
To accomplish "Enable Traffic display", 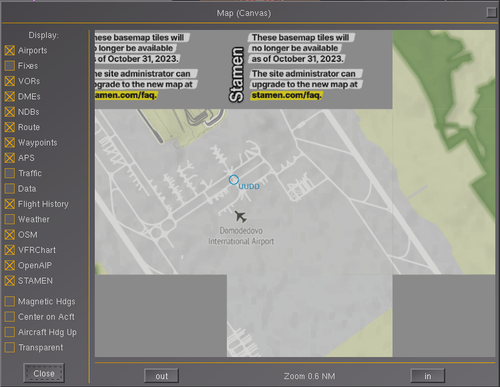I will pyautogui.click(x=10, y=173).
